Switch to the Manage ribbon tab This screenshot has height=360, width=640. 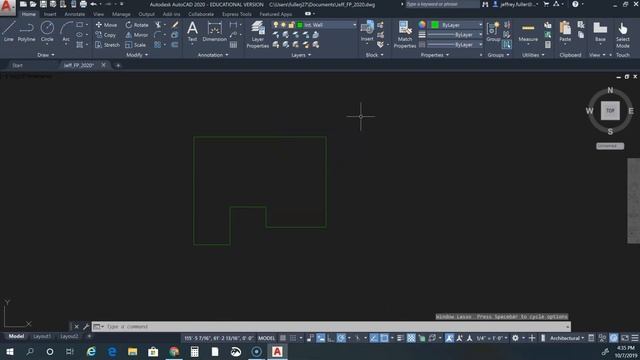pyautogui.click(x=121, y=14)
